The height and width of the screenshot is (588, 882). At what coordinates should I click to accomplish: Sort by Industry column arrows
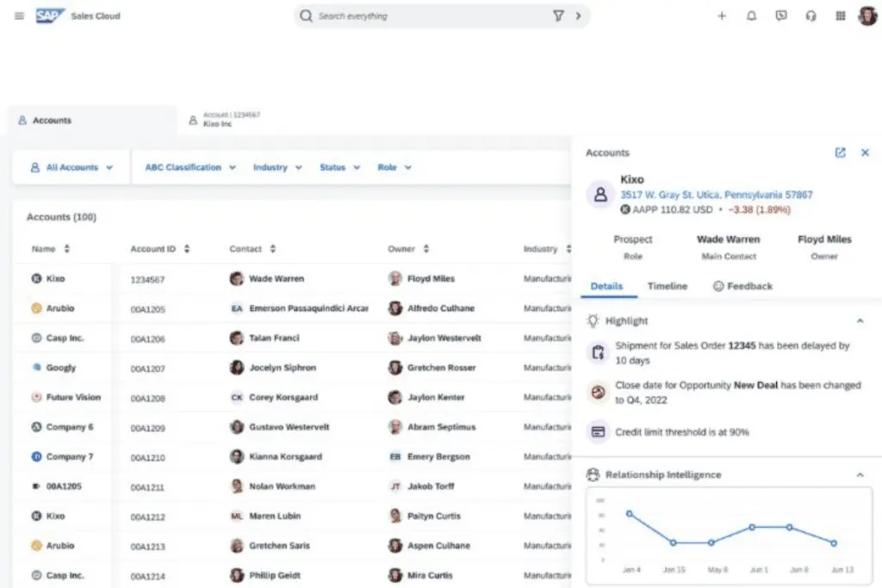[x=568, y=249]
